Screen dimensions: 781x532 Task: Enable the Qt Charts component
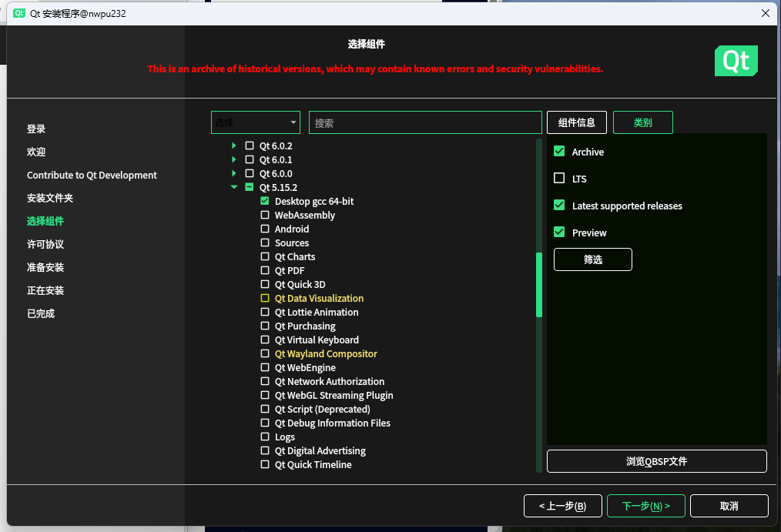pyautogui.click(x=265, y=256)
